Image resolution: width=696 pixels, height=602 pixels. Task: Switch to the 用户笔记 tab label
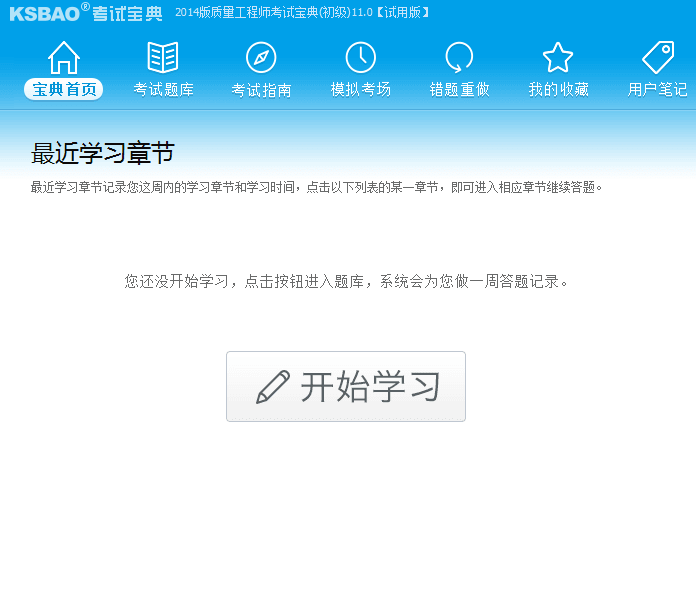tap(657, 90)
